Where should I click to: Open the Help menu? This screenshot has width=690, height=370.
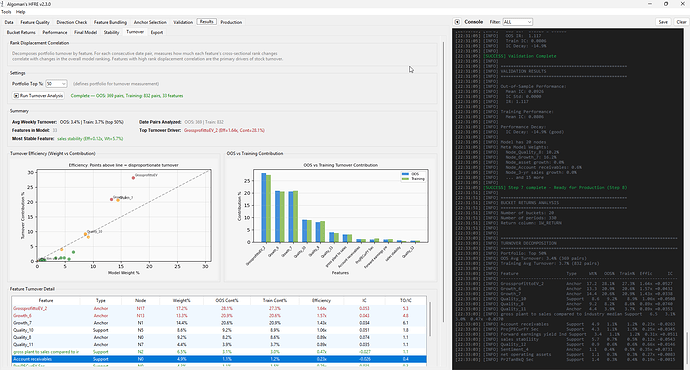pyautogui.click(x=21, y=12)
